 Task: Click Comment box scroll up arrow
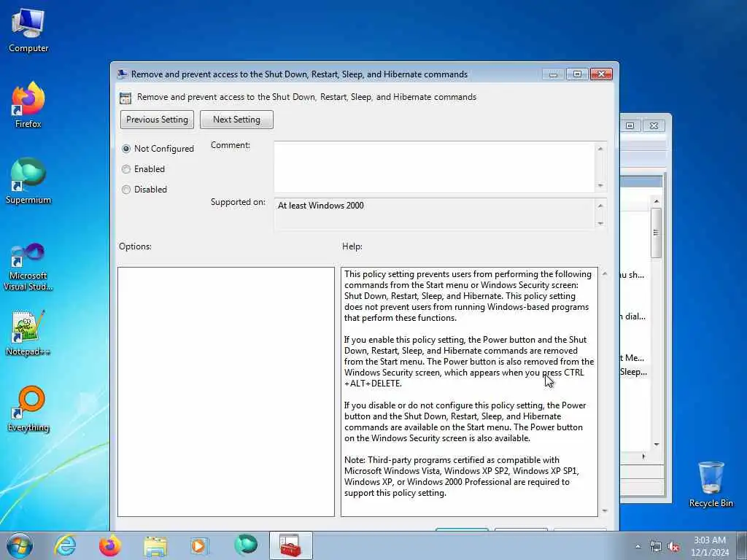(600, 149)
